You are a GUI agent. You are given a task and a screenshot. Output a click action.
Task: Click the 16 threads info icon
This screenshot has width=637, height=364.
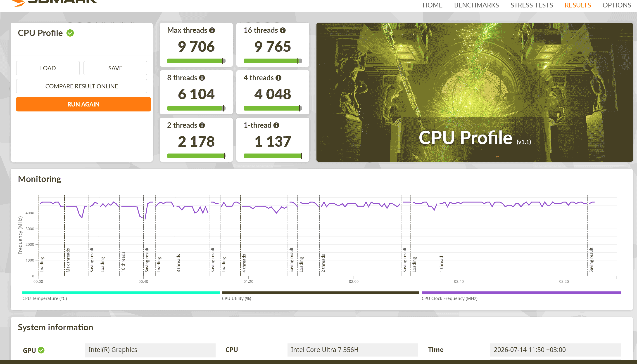tap(283, 31)
